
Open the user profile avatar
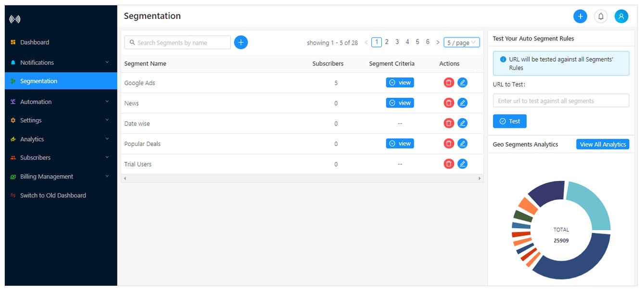tap(621, 16)
